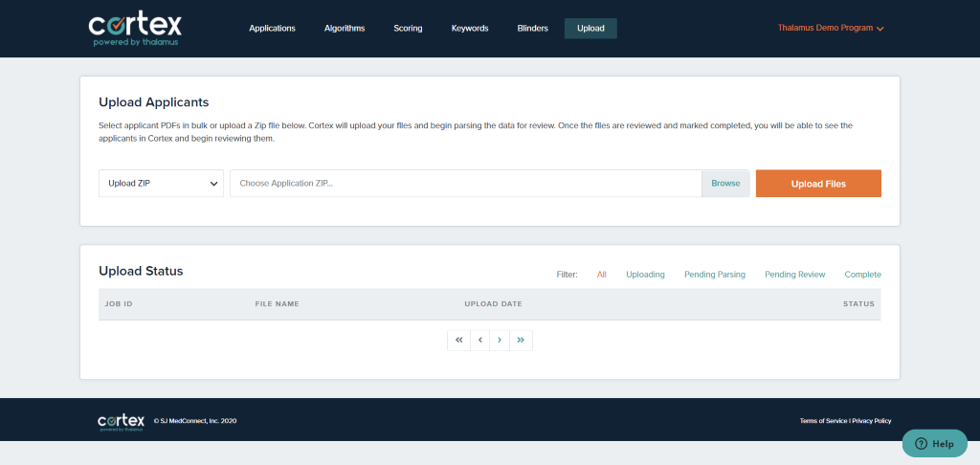The width and height of the screenshot is (980, 465).
Task: Go to previous page of upload status
Action: pos(480,340)
